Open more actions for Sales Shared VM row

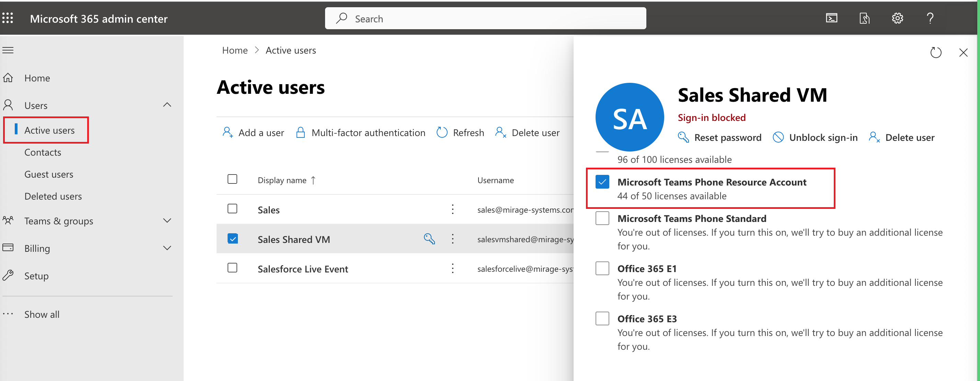click(x=453, y=239)
